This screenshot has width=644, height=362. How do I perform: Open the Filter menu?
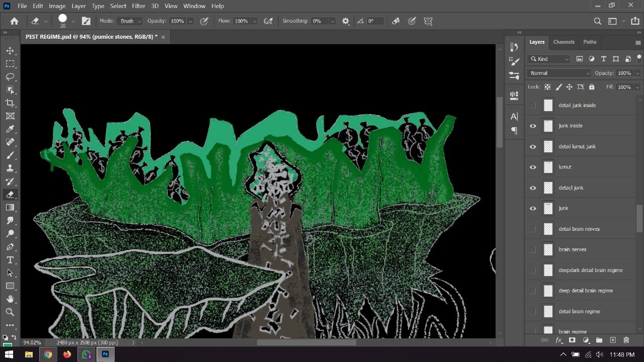[x=138, y=6]
